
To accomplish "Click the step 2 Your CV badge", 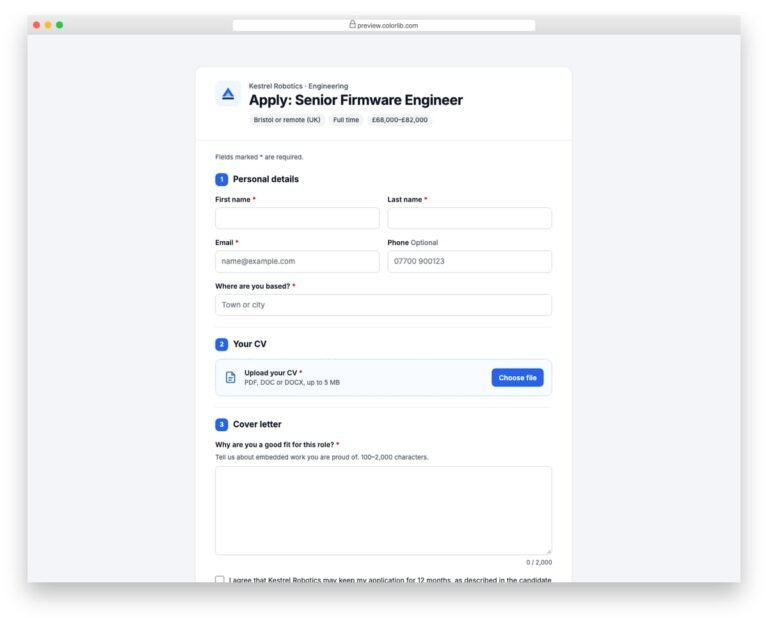I will click(x=221, y=344).
